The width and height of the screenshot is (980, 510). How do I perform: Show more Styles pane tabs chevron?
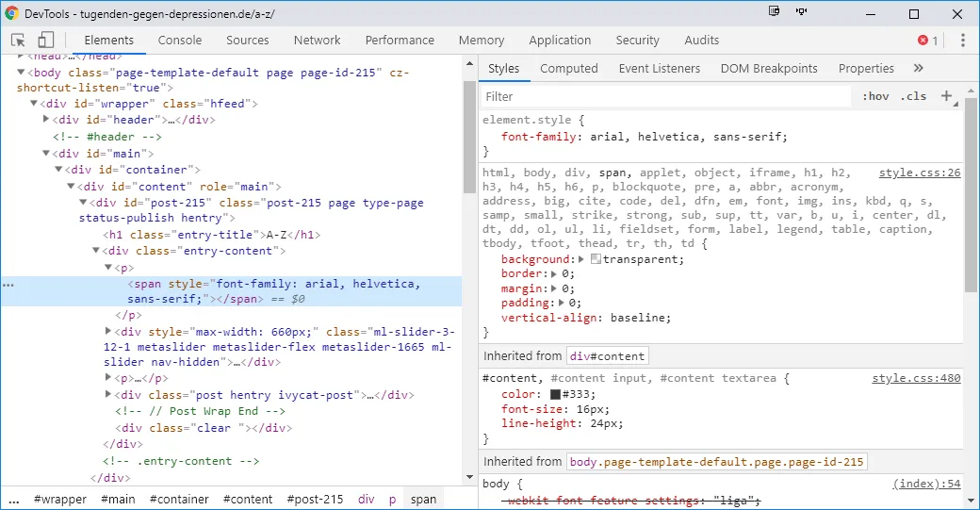(918, 68)
